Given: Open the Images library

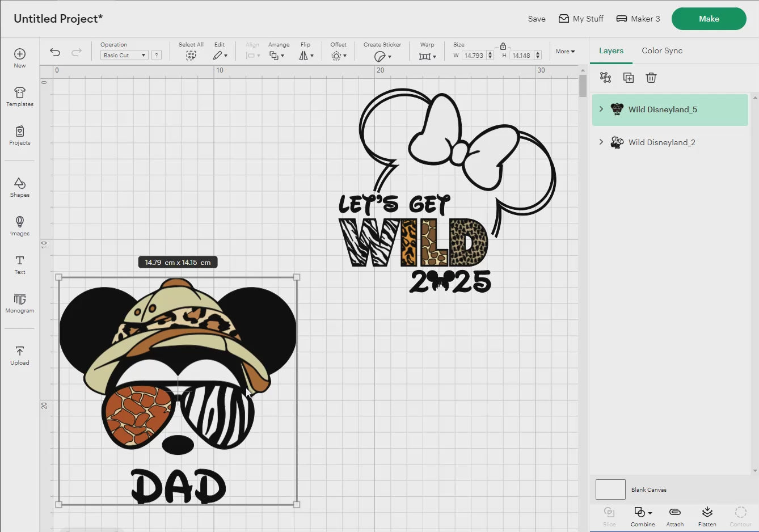Looking at the screenshot, I should (20, 226).
